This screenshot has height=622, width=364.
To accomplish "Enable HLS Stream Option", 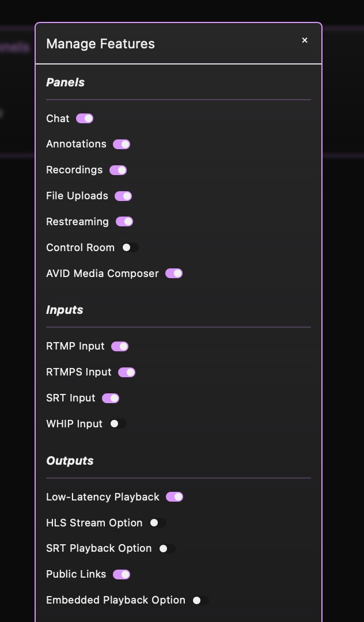I will tap(158, 523).
